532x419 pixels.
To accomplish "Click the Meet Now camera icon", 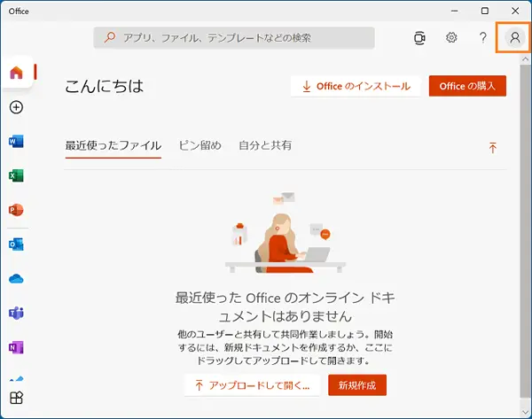I will (x=419, y=37).
